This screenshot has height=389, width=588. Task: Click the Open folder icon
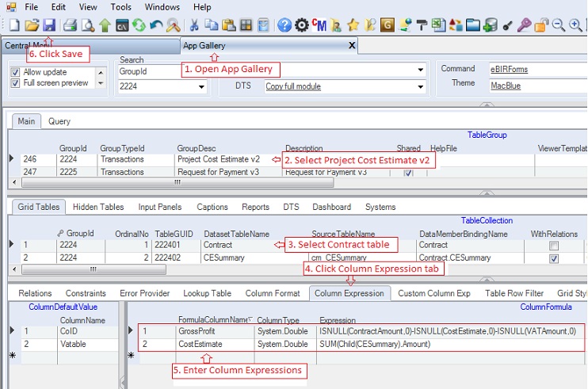click(x=32, y=25)
